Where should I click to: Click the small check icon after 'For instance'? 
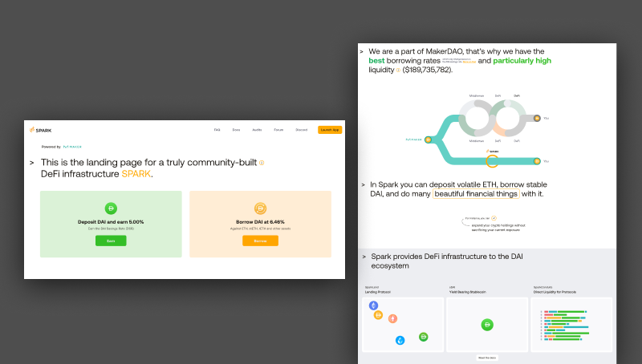tap(494, 218)
